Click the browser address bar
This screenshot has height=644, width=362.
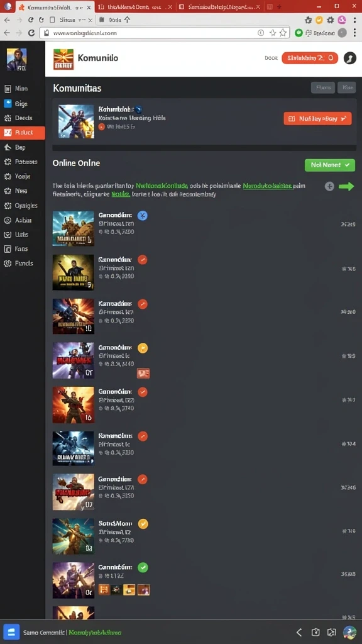pos(164,33)
